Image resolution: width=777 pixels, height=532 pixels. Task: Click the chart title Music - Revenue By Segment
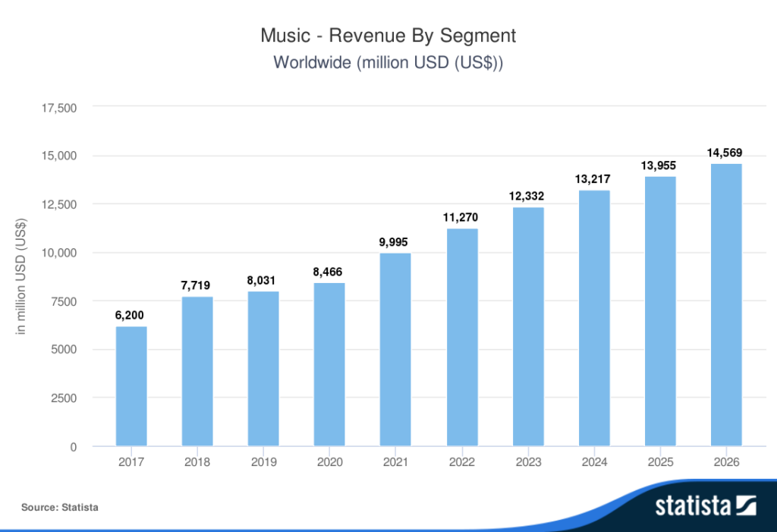pos(388,36)
